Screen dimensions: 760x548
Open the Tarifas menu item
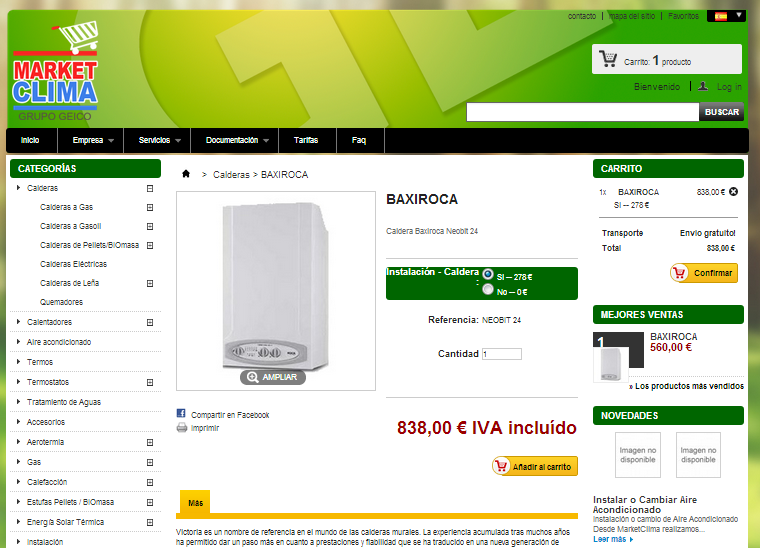tap(307, 141)
